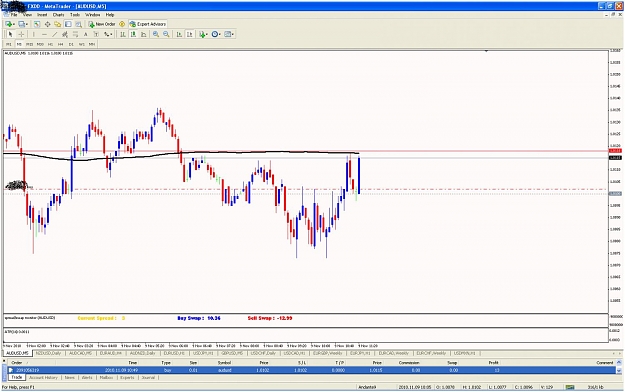Open the Templates dropdown
Image resolution: width=625 pixels, height=392 pixels.
pos(229,34)
